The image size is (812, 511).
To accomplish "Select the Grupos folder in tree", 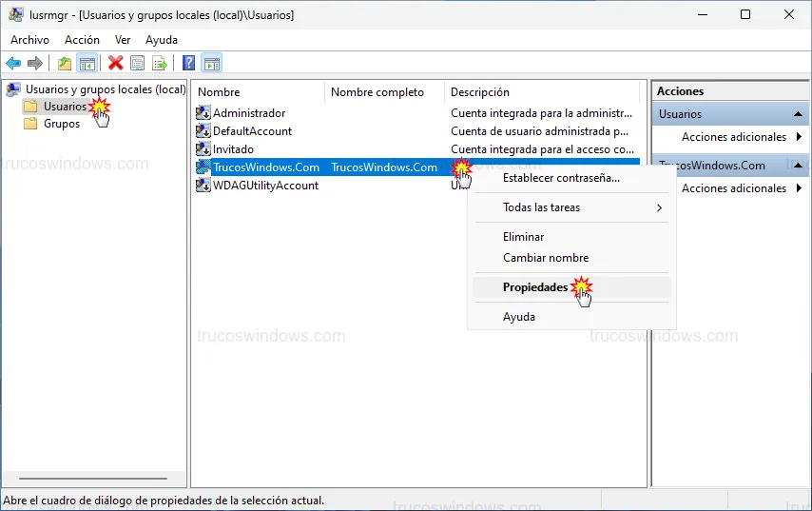I will [62, 124].
